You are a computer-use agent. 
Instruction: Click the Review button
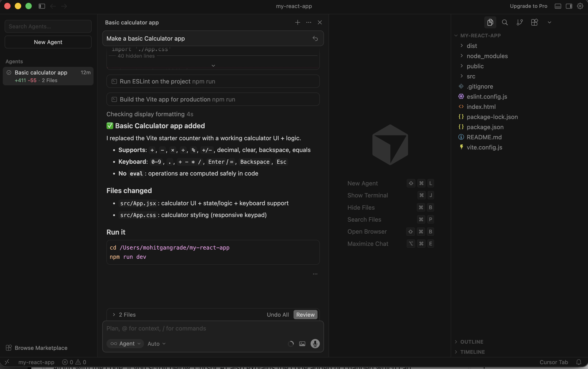point(305,315)
